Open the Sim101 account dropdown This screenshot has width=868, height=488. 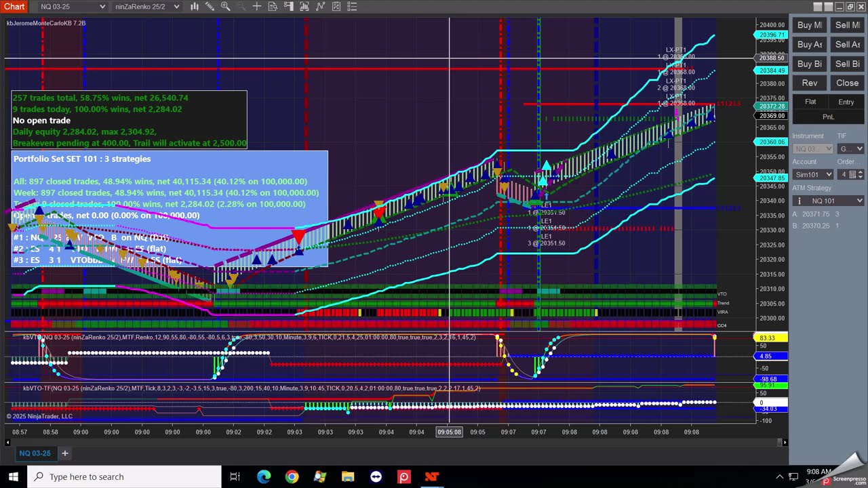click(812, 174)
